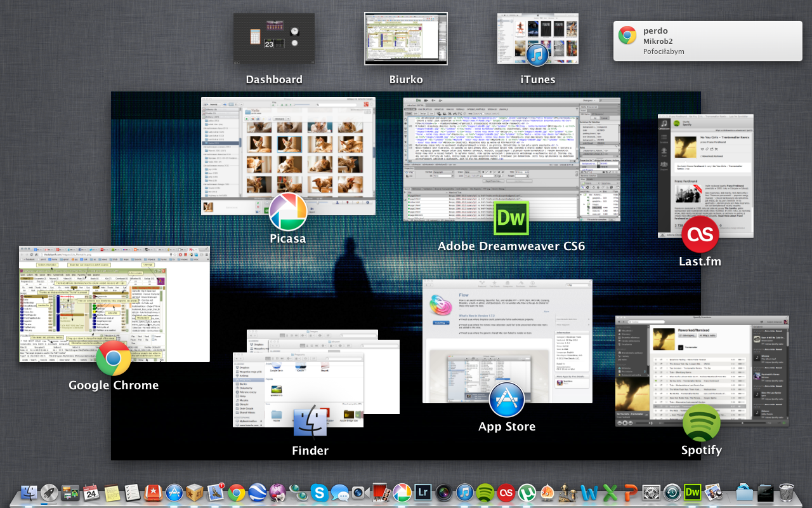Open Reminders checklist icon in Dock
This screenshot has width=812, height=508.
pyautogui.click(x=132, y=492)
